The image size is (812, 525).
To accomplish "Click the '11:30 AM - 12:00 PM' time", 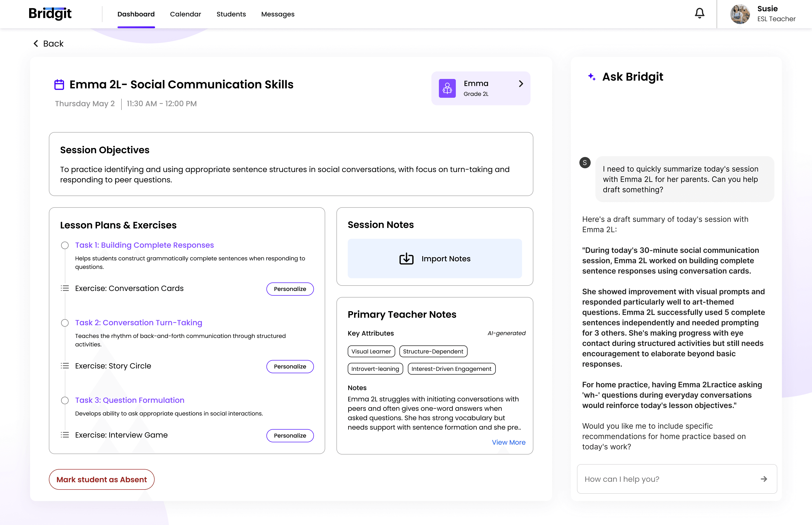I will click(x=162, y=104).
